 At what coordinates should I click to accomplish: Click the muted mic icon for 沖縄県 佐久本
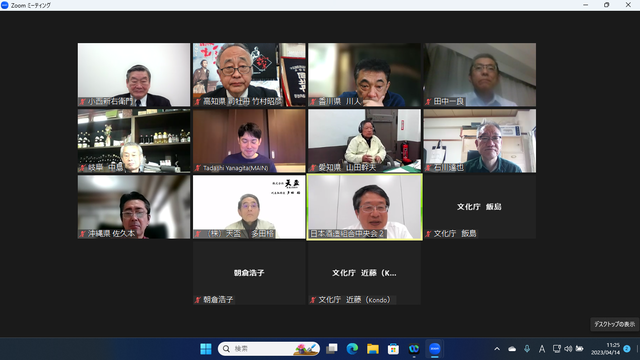coord(82,234)
